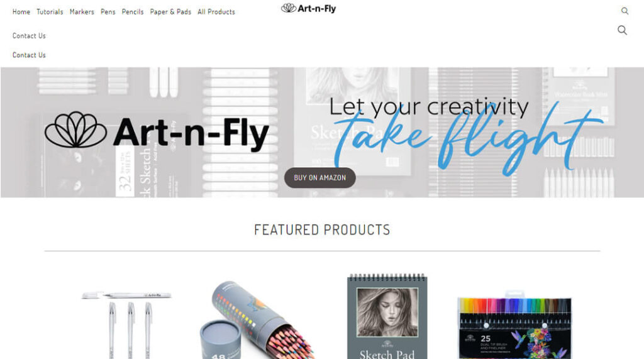The height and width of the screenshot is (359, 644).
Task: Click the lotus logo in the banner
Action: point(75,130)
